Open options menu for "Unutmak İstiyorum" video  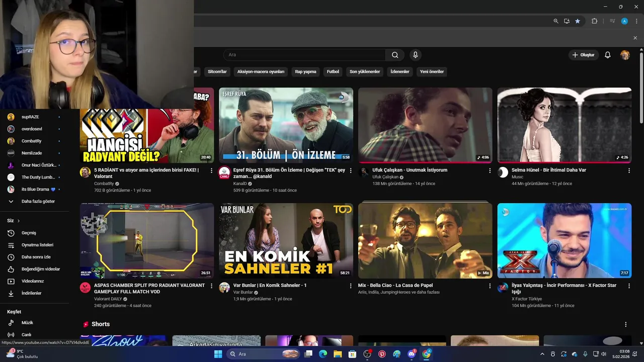pos(490,170)
